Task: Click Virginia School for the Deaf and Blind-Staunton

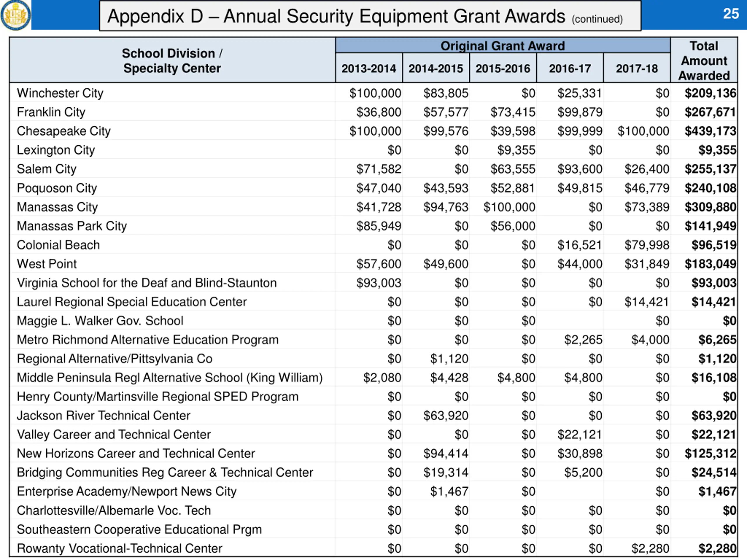Action: tap(146, 283)
